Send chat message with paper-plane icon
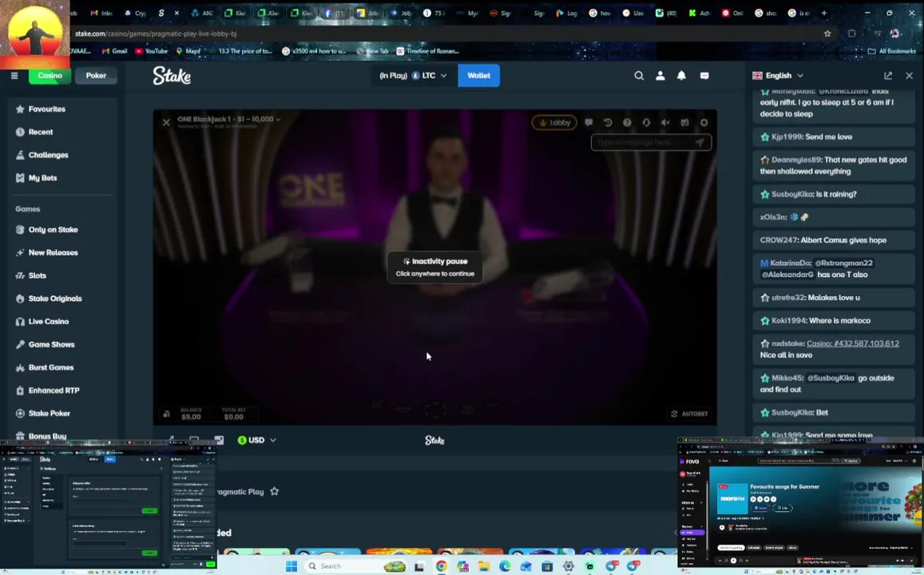The image size is (924, 575). 700,143
